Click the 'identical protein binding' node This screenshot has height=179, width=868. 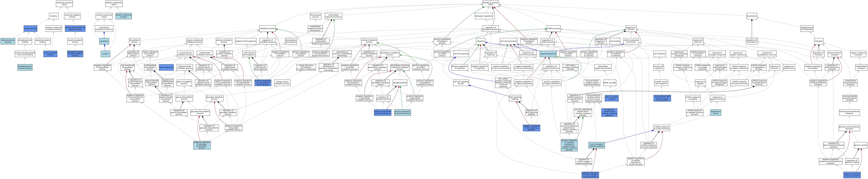point(8,41)
